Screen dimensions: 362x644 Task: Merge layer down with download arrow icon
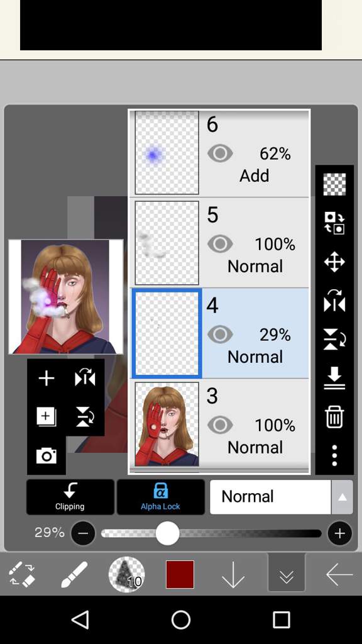pos(334,378)
